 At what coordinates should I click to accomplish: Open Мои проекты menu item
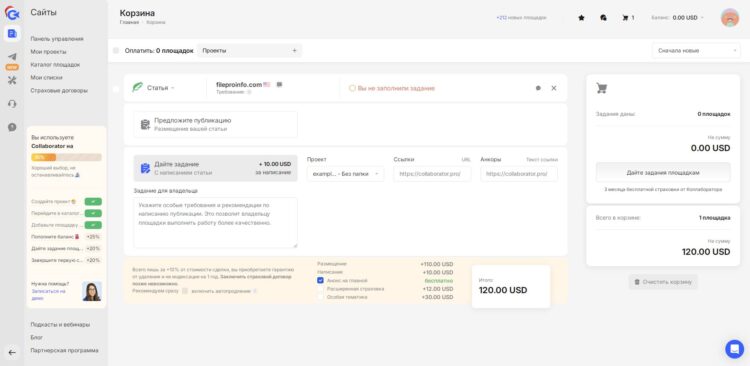pos(48,52)
